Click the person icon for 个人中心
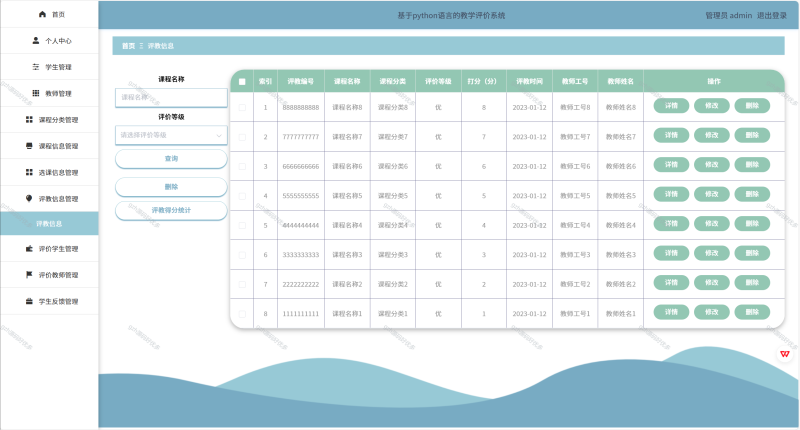Screen dimensions: 800x430 tap(36, 40)
